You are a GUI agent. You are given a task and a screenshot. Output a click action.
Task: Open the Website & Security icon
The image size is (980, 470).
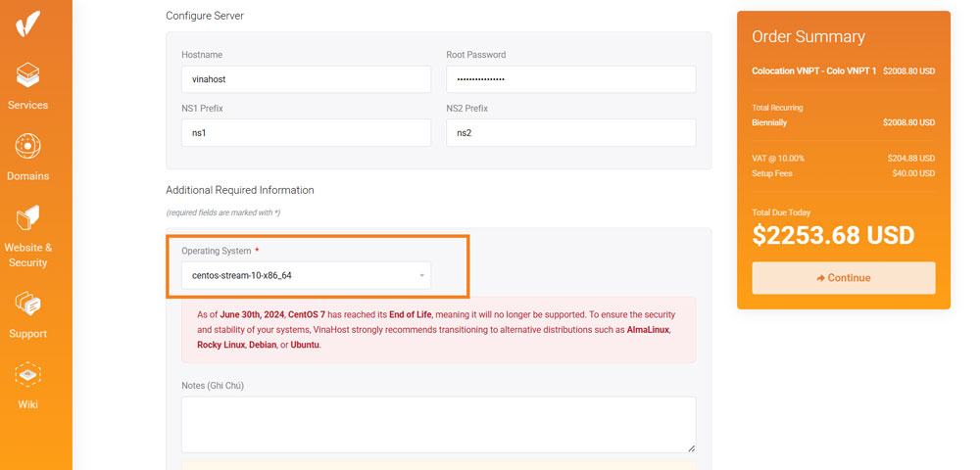click(x=27, y=217)
